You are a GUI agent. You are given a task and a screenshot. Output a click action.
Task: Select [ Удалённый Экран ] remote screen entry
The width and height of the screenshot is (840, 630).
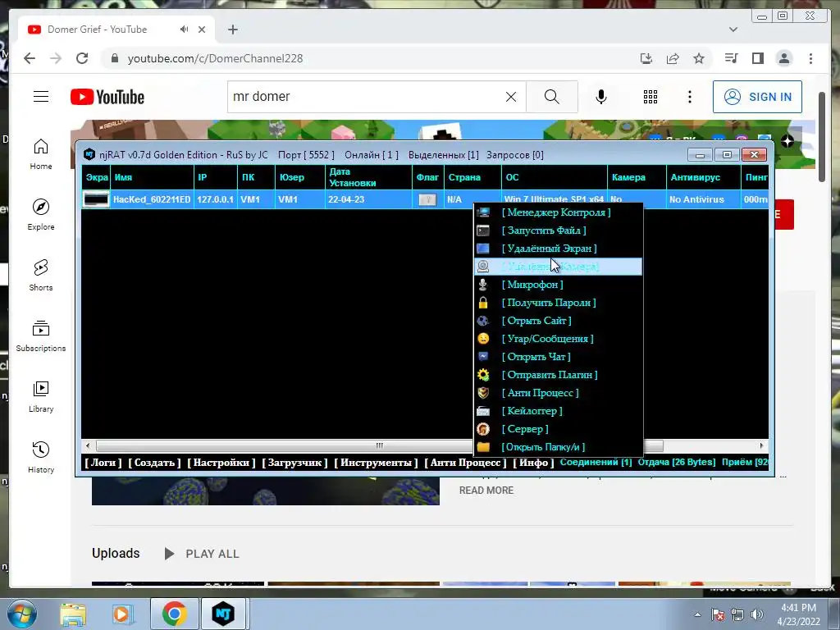click(558, 249)
